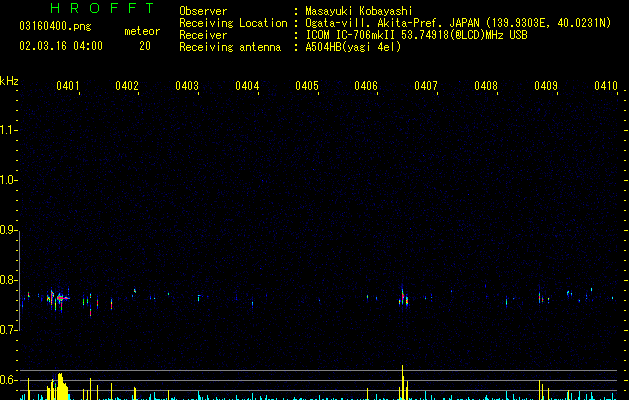Click the 0407 time marker
Screen dimensions: 629x400
coord(426,86)
